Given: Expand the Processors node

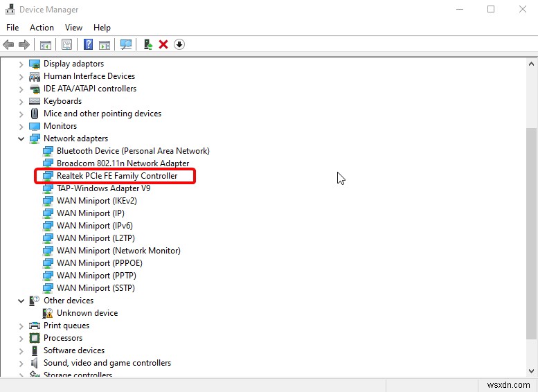Looking at the screenshot, I should tap(21, 339).
